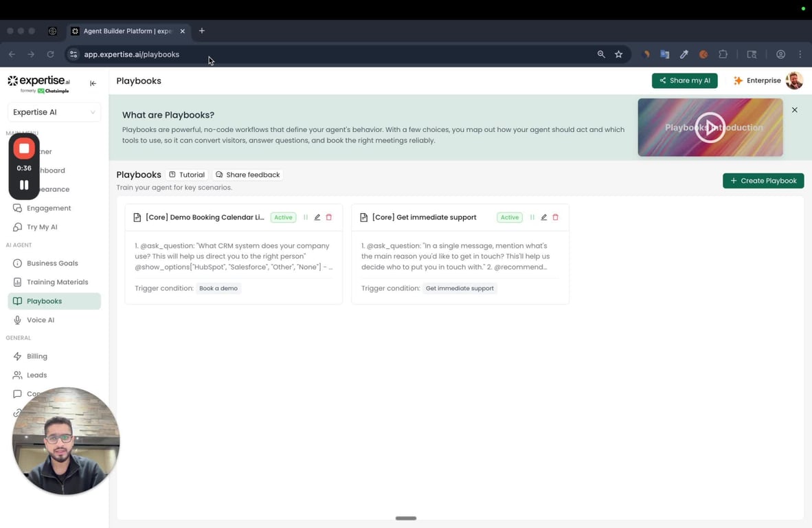Pause the Get immediate support playbook
The image size is (812, 528).
click(532, 218)
